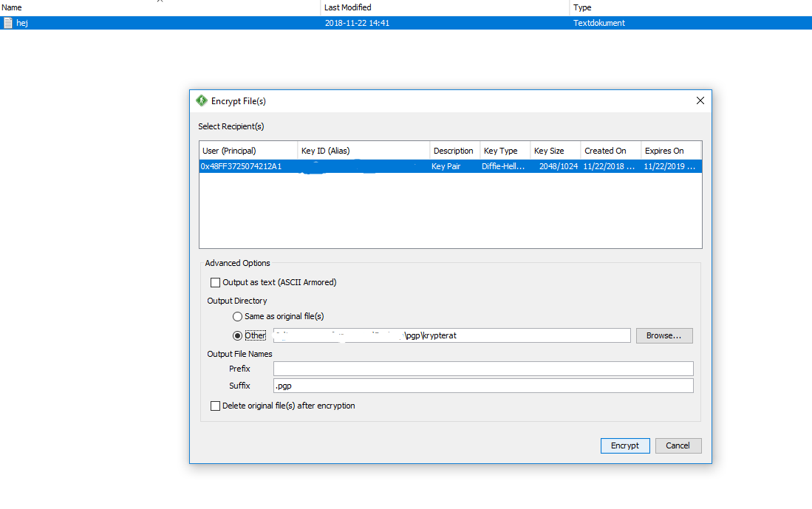Sort recipients by Expires On column
The image size is (812, 509).
(x=669, y=151)
